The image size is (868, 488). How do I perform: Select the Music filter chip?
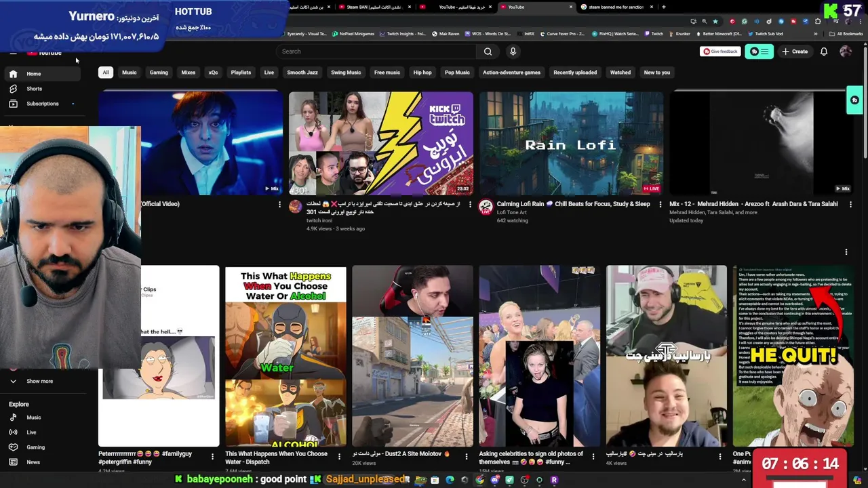129,73
